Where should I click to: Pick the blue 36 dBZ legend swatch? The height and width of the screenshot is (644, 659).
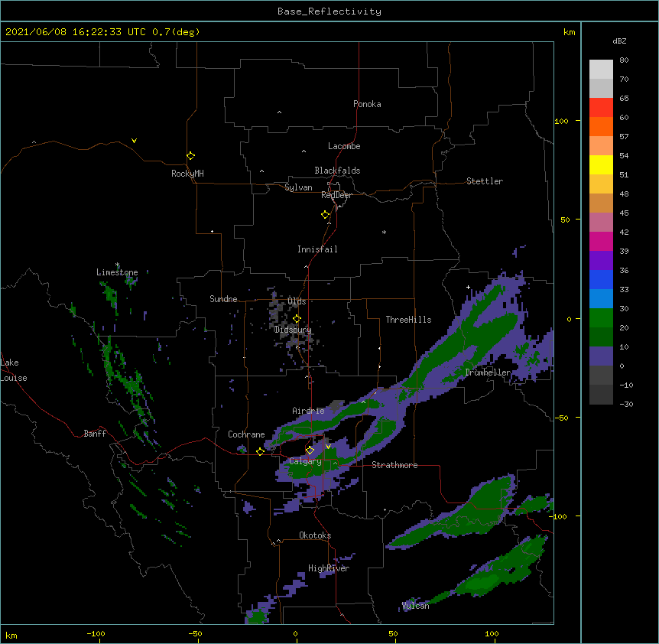601,279
